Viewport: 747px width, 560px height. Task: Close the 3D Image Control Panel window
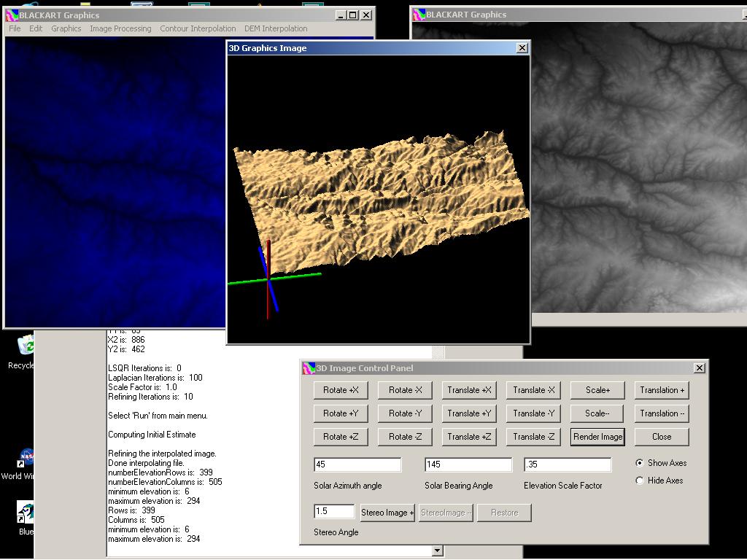tap(700, 368)
